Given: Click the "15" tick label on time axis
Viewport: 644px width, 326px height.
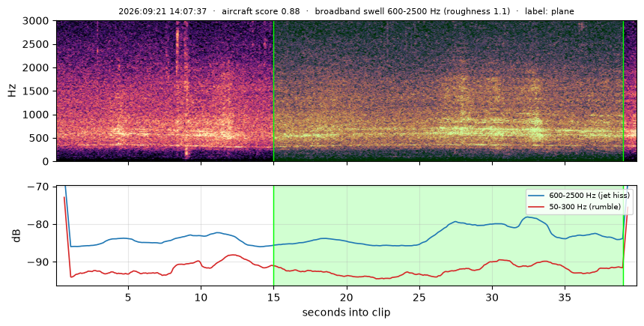Looking at the screenshot, I should 273,298.
